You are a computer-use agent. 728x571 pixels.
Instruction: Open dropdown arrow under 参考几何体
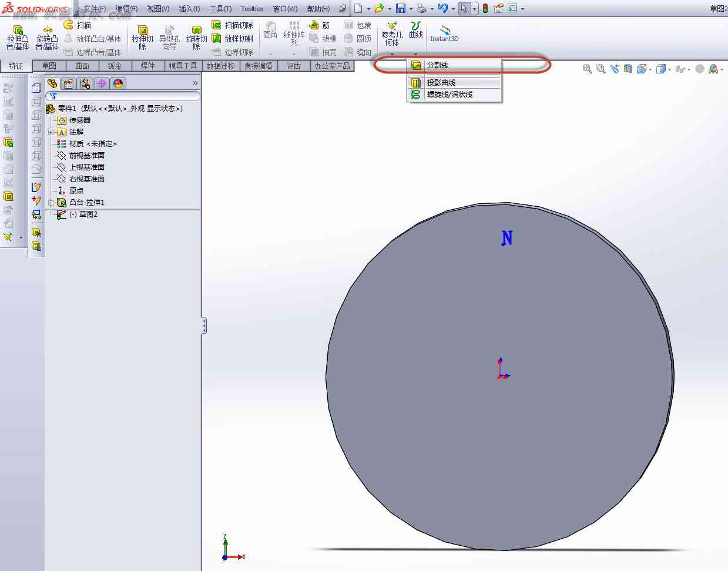coord(392,54)
